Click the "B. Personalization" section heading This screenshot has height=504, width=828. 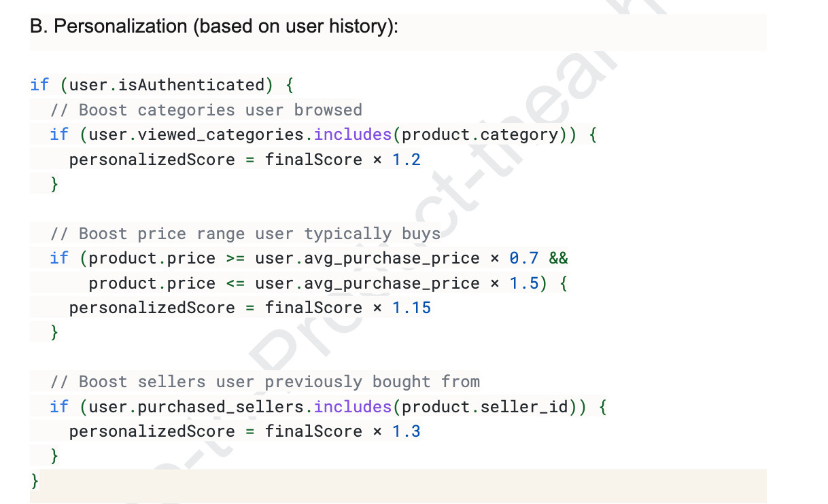point(214,26)
